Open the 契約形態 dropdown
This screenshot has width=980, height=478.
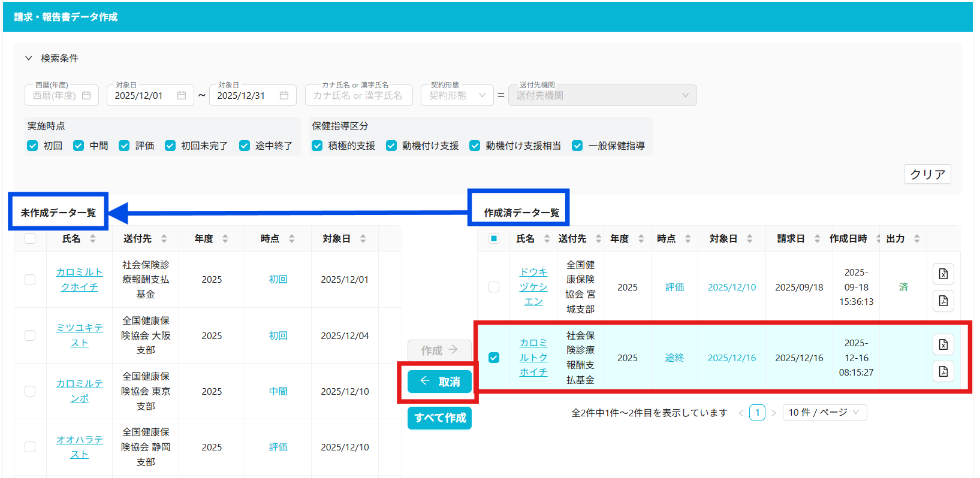coord(457,95)
